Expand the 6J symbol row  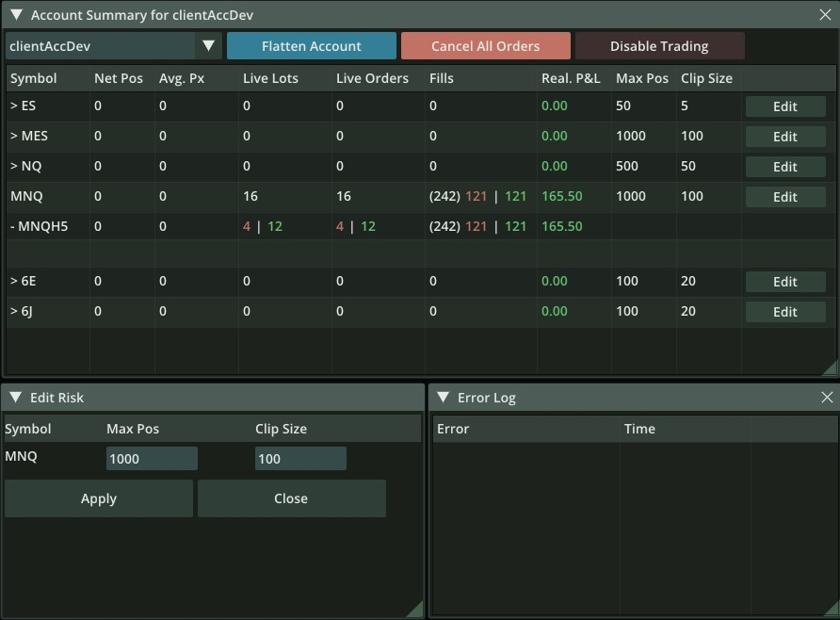(15, 311)
